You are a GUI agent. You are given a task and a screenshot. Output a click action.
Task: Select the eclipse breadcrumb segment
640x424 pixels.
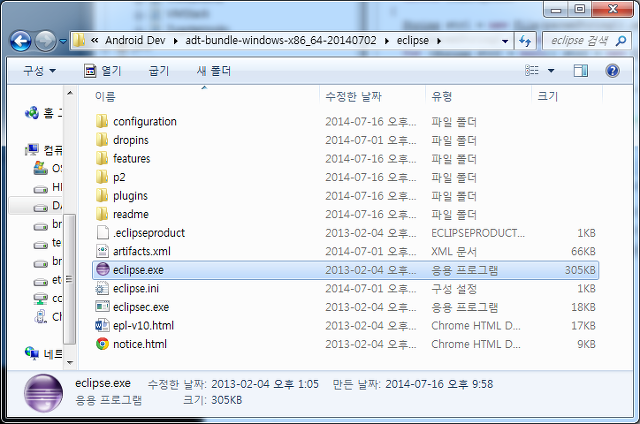413,40
